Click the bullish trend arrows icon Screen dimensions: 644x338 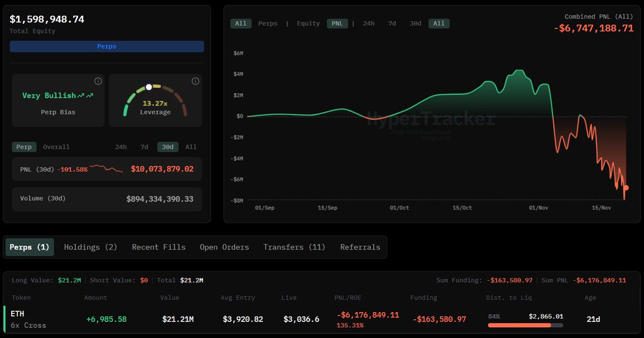point(85,95)
